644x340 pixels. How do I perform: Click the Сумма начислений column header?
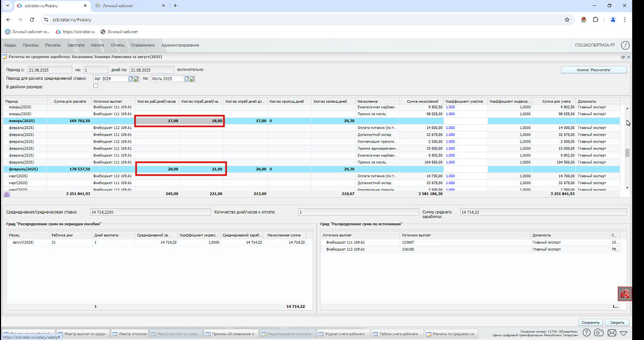click(422, 101)
